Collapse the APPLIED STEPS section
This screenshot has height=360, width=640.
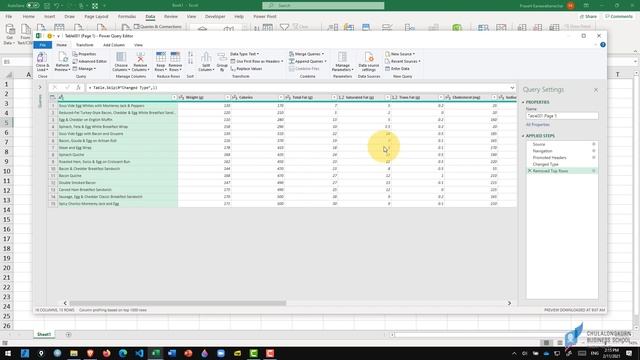tap(523, 136)
